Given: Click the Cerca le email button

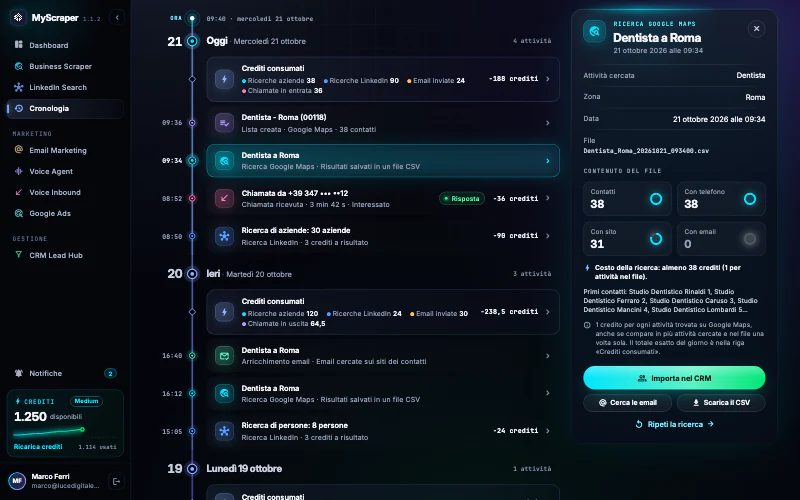Looking at the screenshot, I should click(x=628, y=403).
